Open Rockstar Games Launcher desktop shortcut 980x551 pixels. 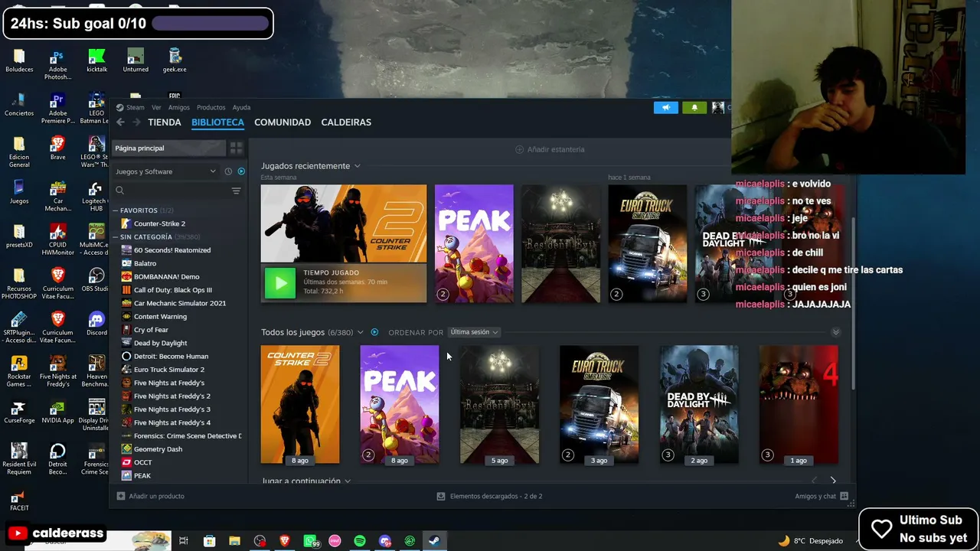point(19,372)
